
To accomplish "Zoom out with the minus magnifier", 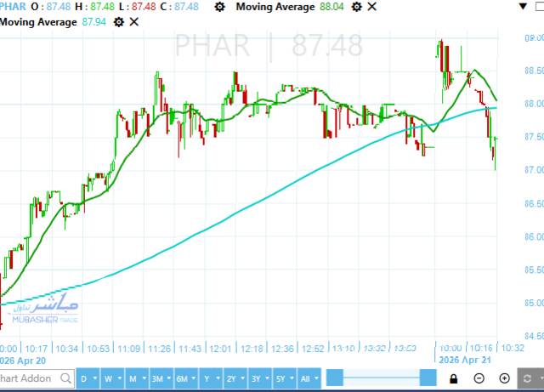I will click(x=479, y=378).
